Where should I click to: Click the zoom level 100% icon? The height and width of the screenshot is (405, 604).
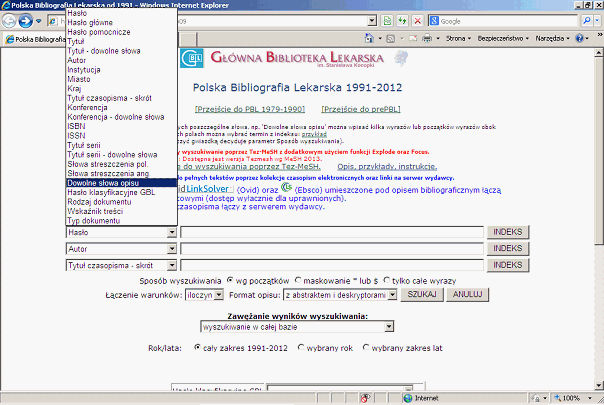point(557,398)
